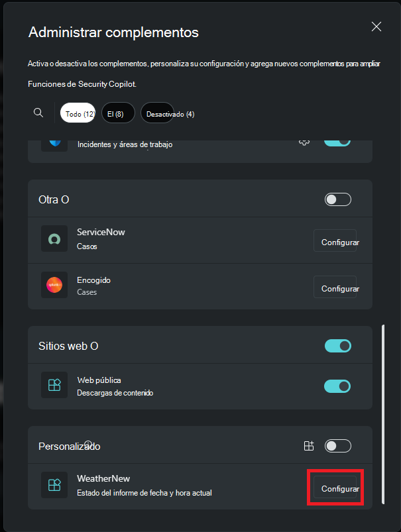This screenshot has width=401, height=532.
Task: Turn off the Web pública toggle
Action: point(337,386)
